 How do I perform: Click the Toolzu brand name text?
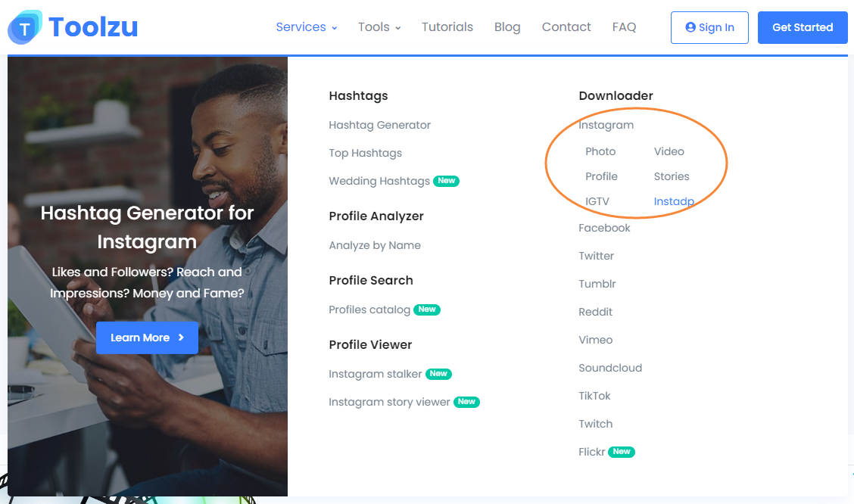[93, 27]
